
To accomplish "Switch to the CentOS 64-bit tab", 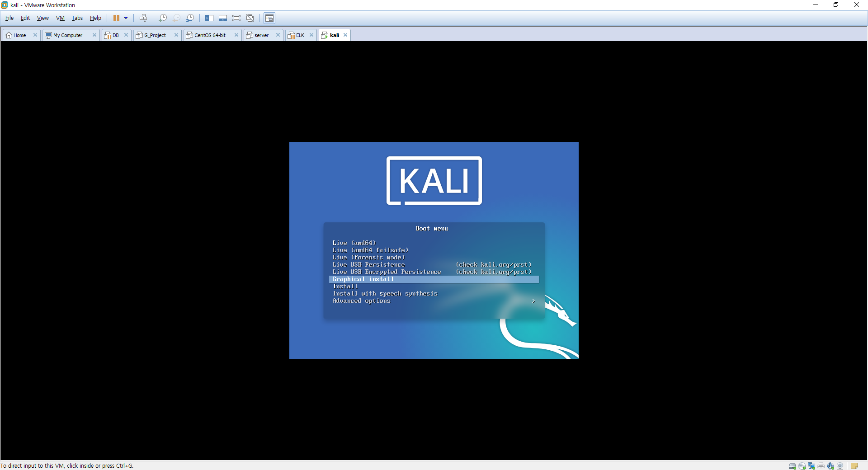I will 210,35.
